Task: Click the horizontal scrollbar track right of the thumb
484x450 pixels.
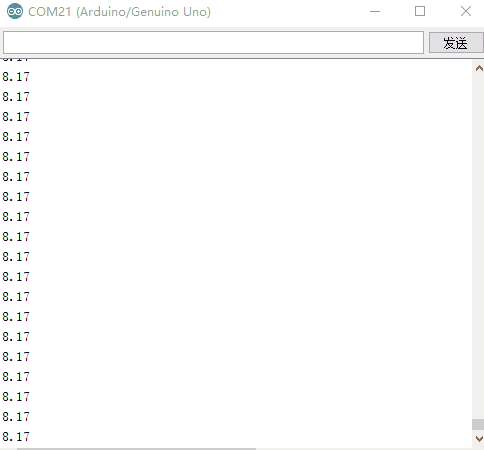Action: (363, 449)
